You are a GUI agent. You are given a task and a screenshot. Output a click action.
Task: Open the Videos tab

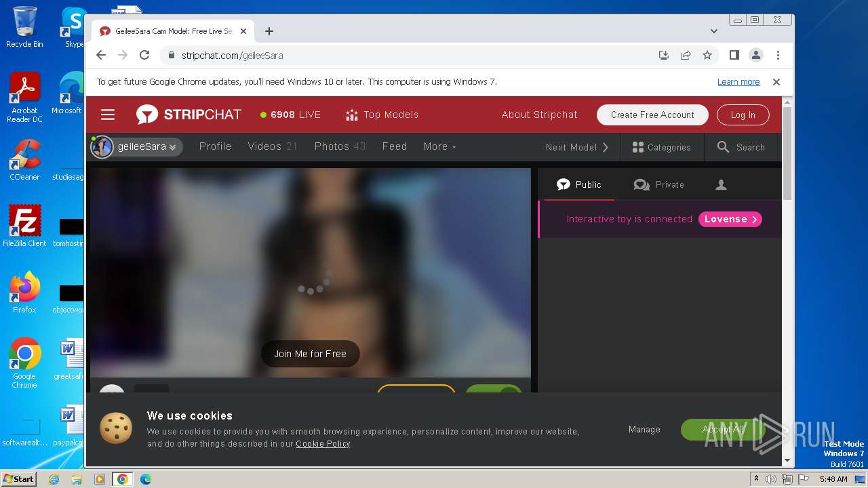(x=273, y=146)
